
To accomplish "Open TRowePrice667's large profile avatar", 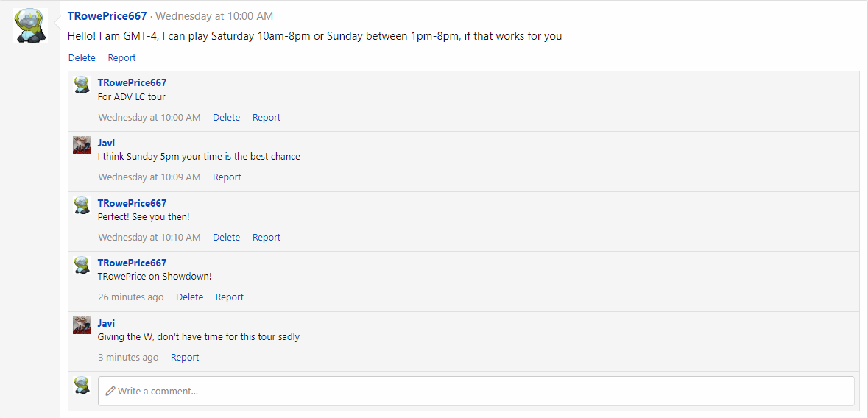I will click(30, 26).
